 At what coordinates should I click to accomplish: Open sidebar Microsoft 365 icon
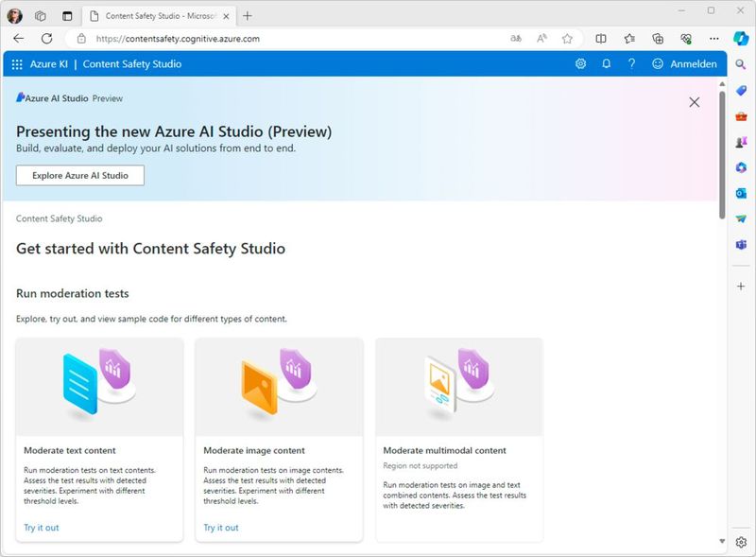pos(741,167)
